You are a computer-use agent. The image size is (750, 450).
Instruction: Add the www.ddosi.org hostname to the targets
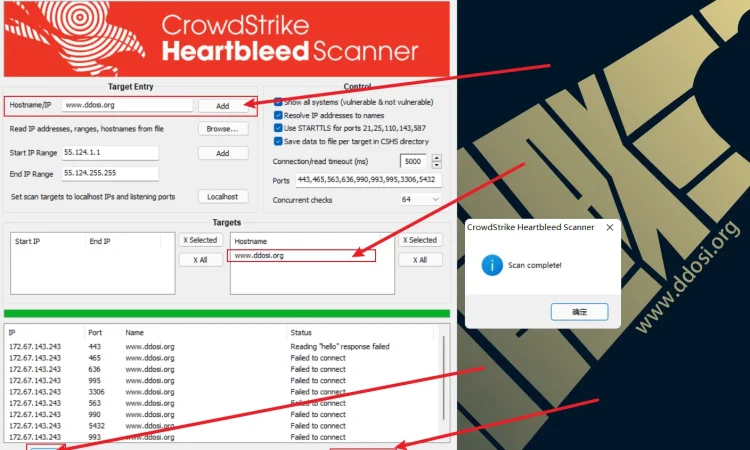pyautogui.click(x=223, y=106)
